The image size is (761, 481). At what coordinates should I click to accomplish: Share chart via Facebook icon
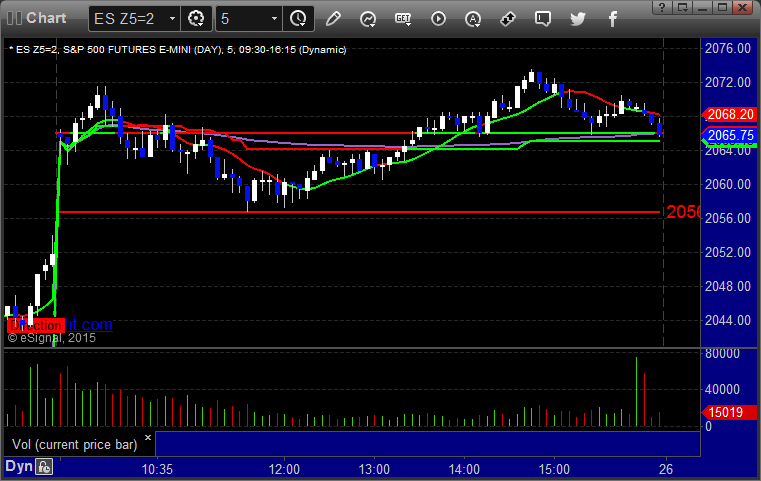[x=613, y=19]
